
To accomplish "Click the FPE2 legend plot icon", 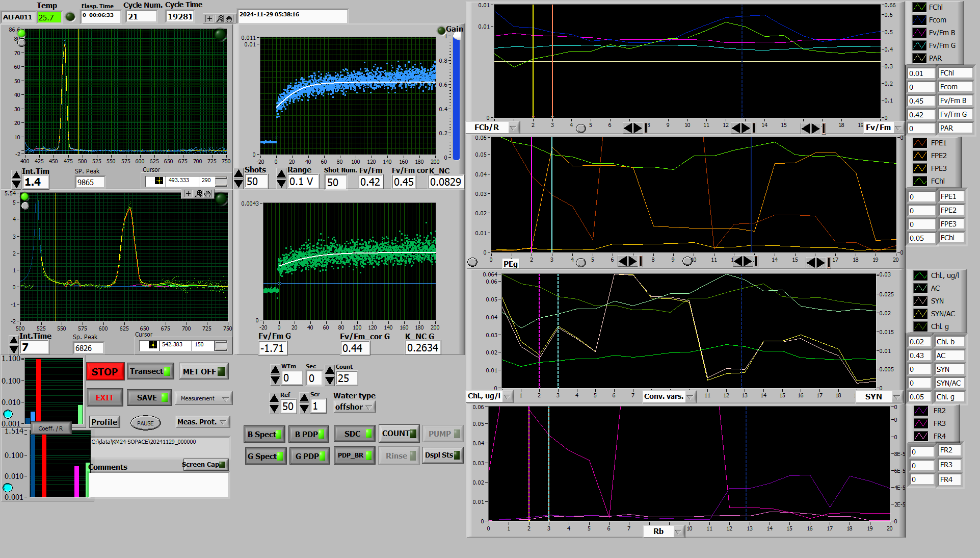I will point(920,156).
